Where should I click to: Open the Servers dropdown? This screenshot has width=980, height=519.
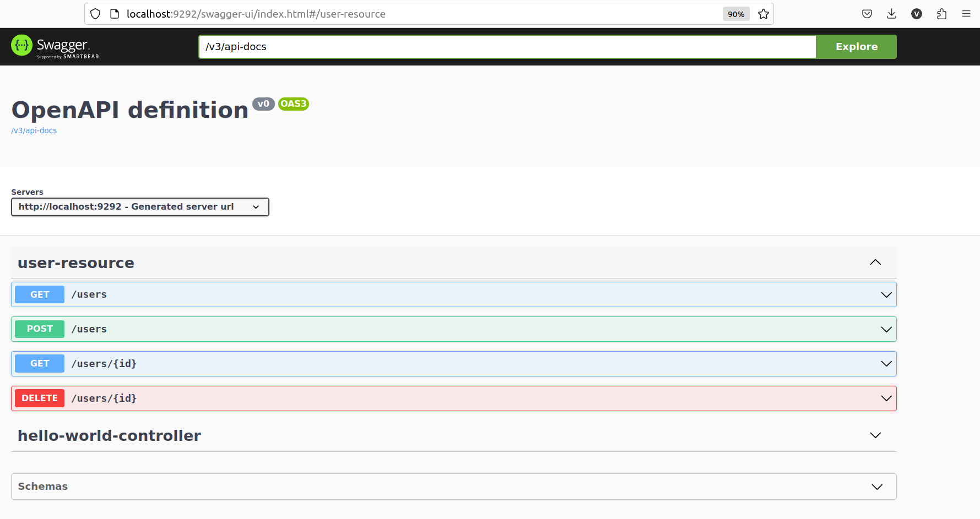[140, 207]
